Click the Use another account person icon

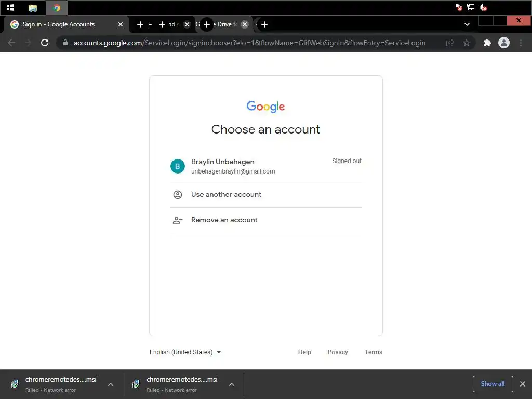tap(178, 195)
